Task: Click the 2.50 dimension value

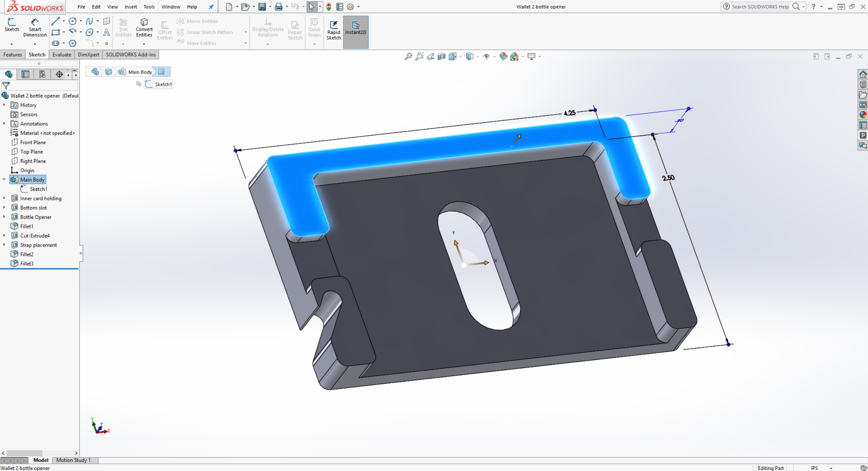Action: [668, 178]
